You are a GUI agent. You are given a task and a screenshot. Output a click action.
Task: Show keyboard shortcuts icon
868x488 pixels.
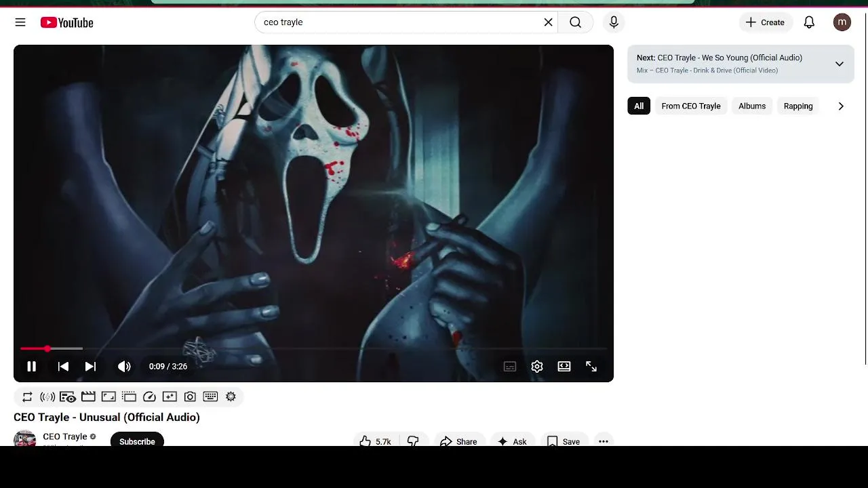point(210,396)
